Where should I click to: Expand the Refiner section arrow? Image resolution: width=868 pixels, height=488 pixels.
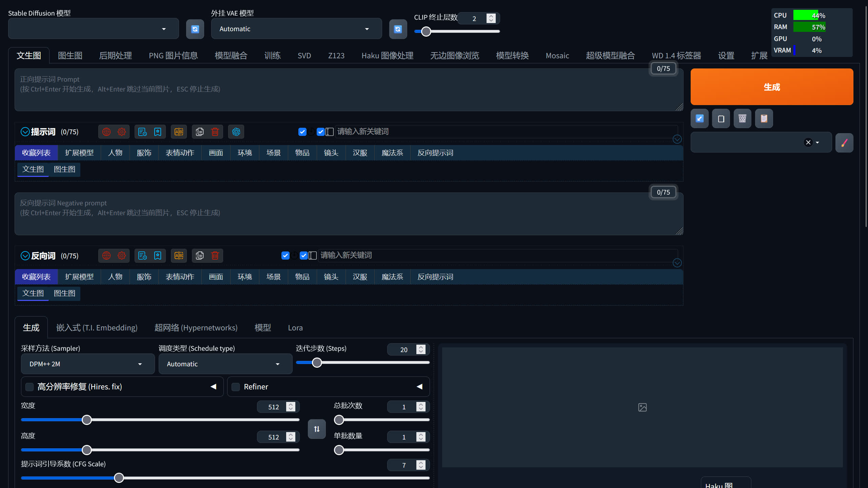[x=419, y=387]
